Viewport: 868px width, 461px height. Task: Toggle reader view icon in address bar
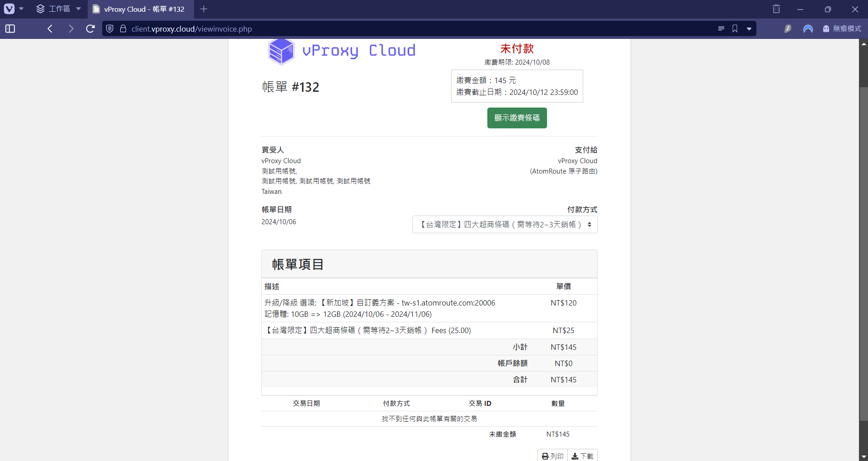(x=721, y=29)
